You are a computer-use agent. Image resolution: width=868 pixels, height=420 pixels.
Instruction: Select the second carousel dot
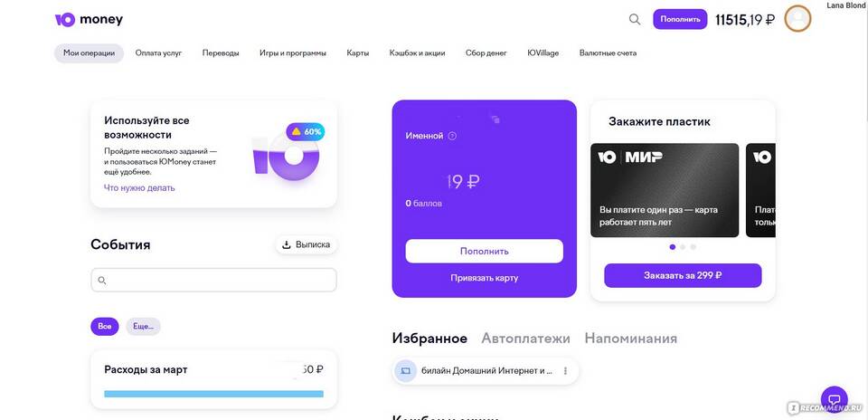click(x=683, y=247)
